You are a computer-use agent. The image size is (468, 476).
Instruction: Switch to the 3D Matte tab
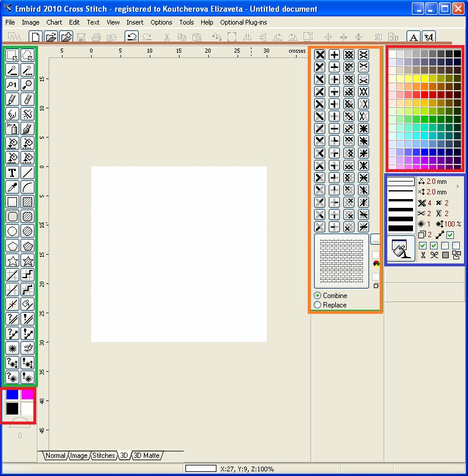[146, 456]
